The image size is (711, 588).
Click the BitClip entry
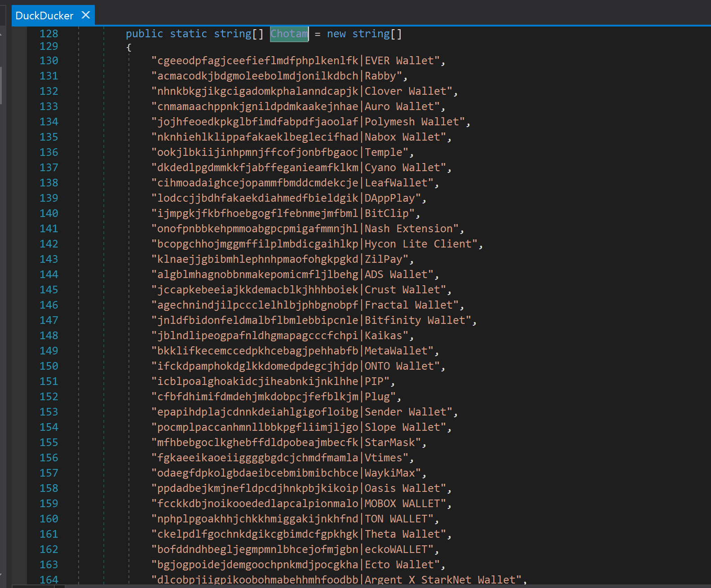pos(286,213)
